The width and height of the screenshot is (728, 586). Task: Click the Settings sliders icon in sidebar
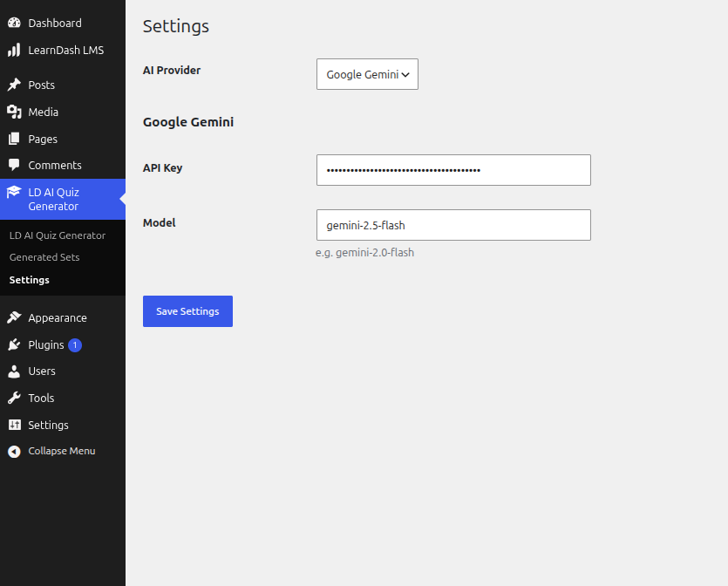point(15,425)
